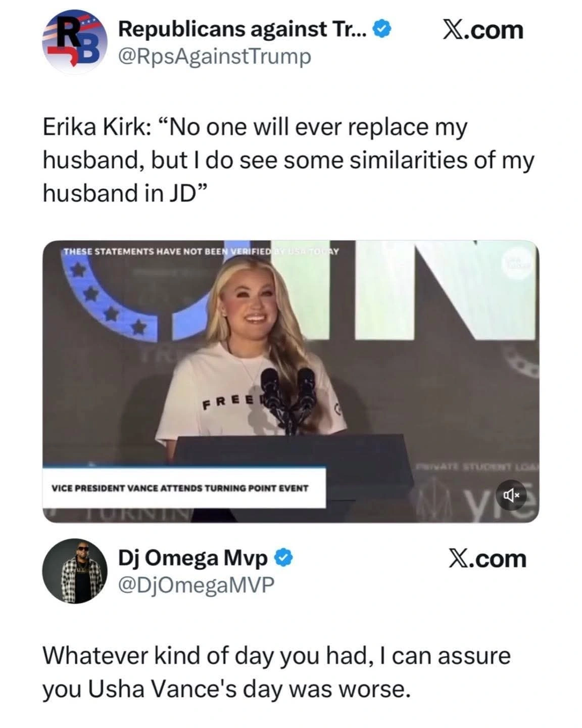
Task: Click the top X.com label
Action: [483, 30]
